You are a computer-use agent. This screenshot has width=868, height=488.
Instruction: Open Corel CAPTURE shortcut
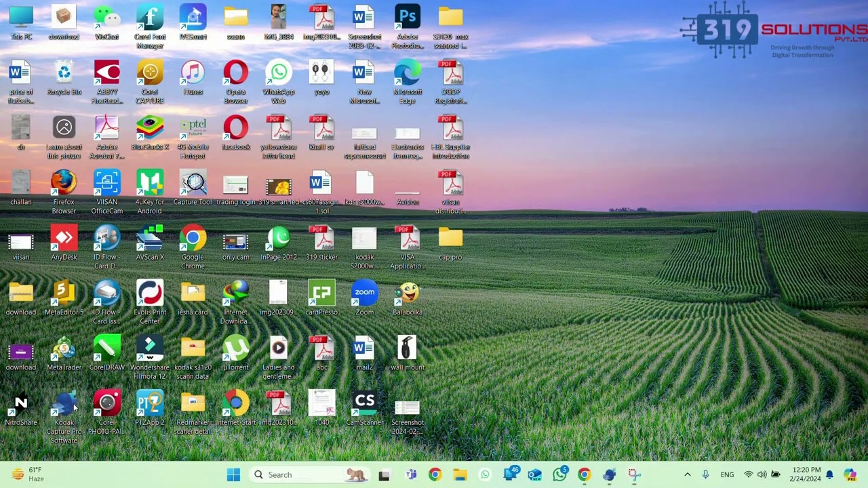click(x=150, y=82)
